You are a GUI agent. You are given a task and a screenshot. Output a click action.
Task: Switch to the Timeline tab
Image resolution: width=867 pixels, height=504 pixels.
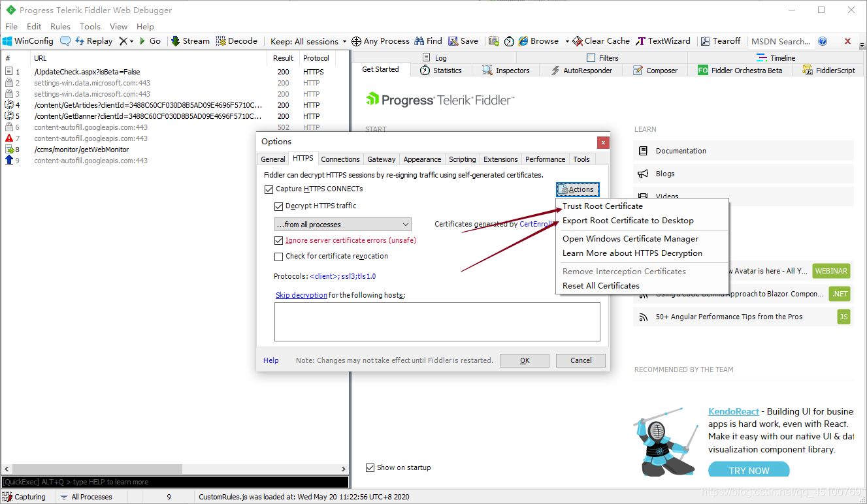click(777, 58)
